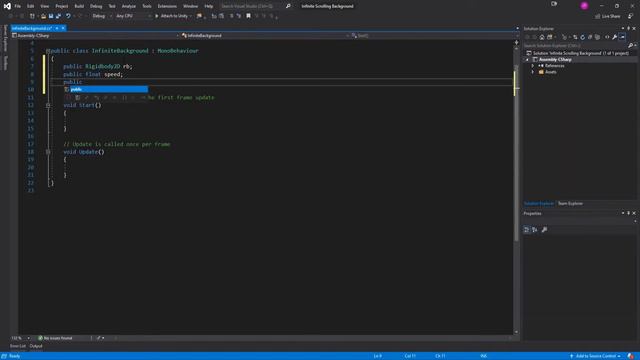640x360 pixels.
Task: Click the No issues found indicator
Action: [x=55, y=338]
